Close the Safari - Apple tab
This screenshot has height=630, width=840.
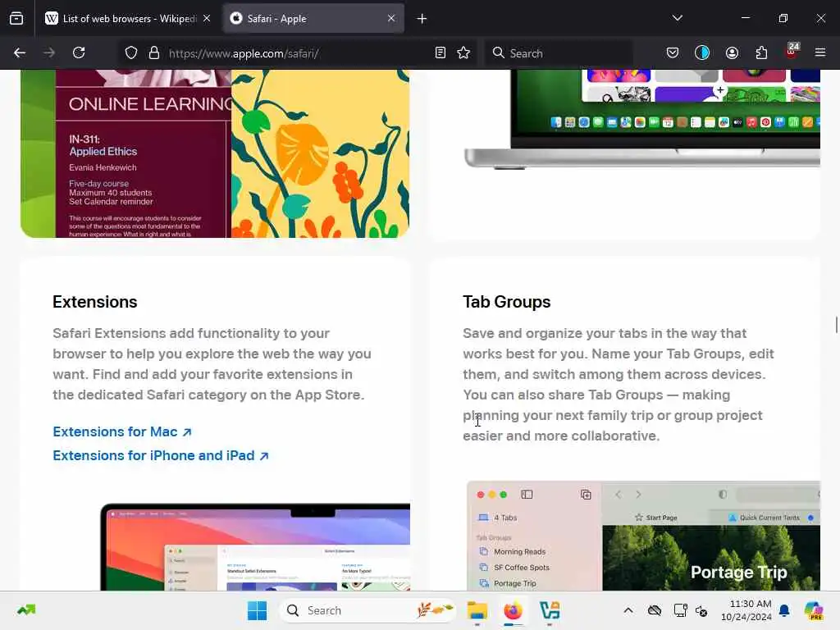point(391,18)
